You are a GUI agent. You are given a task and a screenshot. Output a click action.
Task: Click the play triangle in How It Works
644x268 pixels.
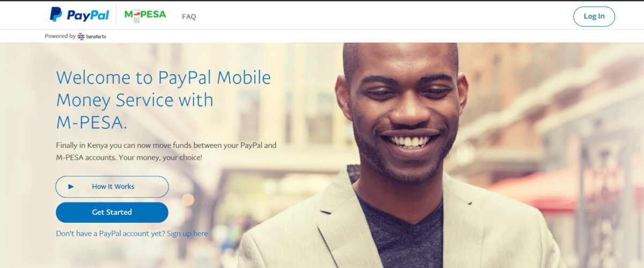click(71, 187)
